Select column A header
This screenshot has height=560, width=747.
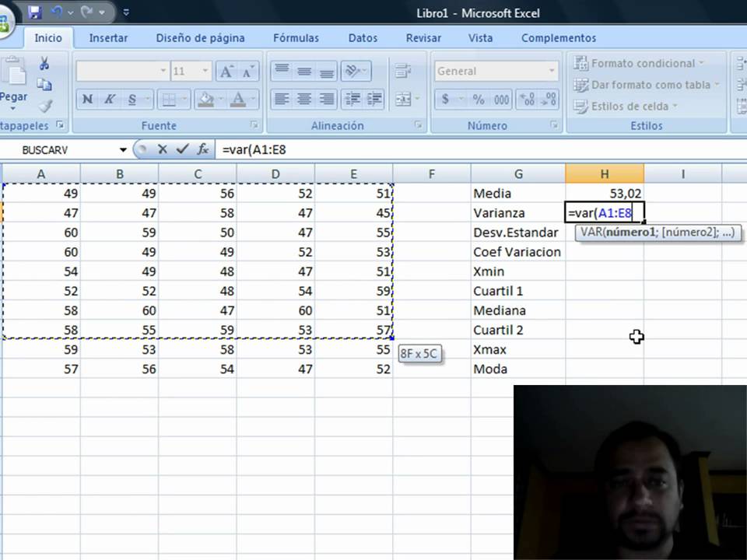(41, 173)
